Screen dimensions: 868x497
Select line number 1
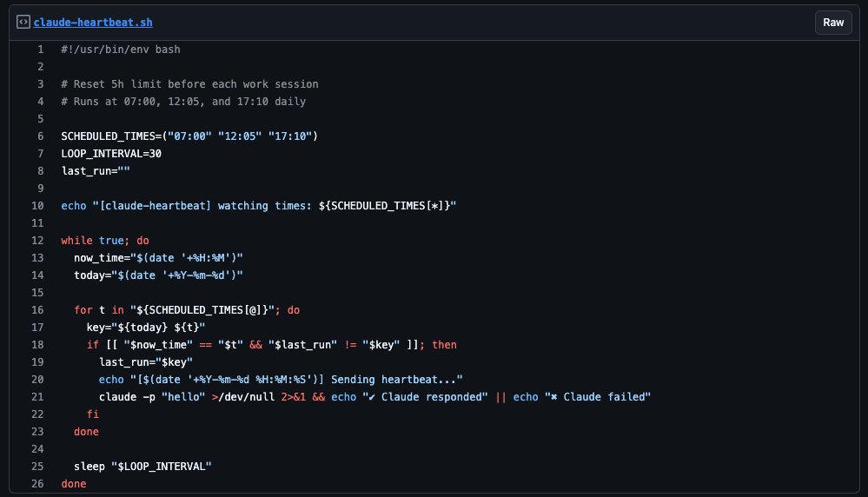(41, 50)
